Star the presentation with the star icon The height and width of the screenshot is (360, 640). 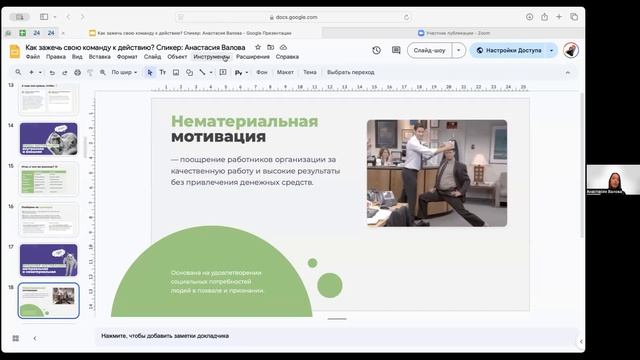(x=258, y=47)
